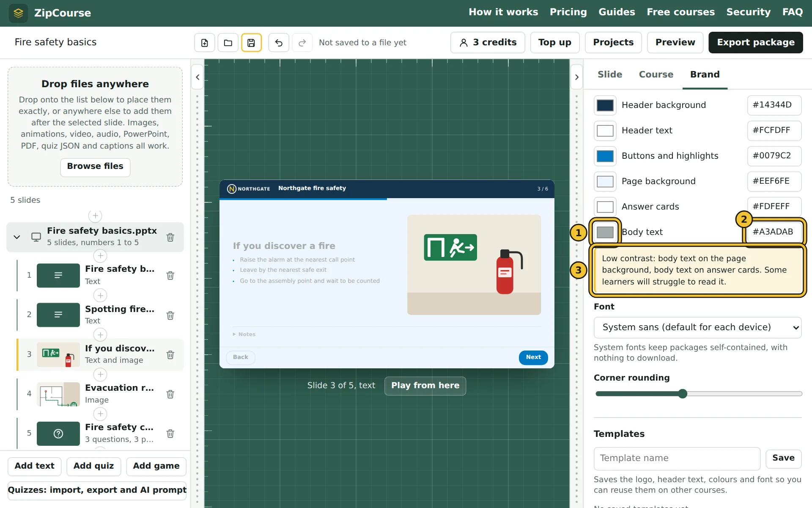Viewport: 812px width, 508px height.
Task: Delete the Fire safety basics.pptx group
Action: pos(170,237)
